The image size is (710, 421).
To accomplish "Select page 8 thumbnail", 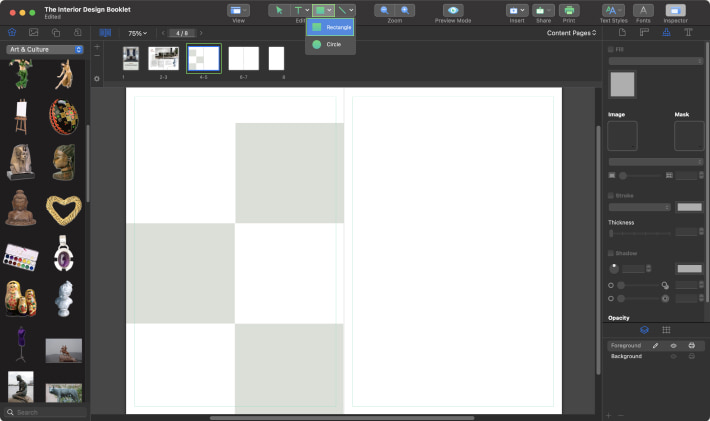I will pos(276,58).
